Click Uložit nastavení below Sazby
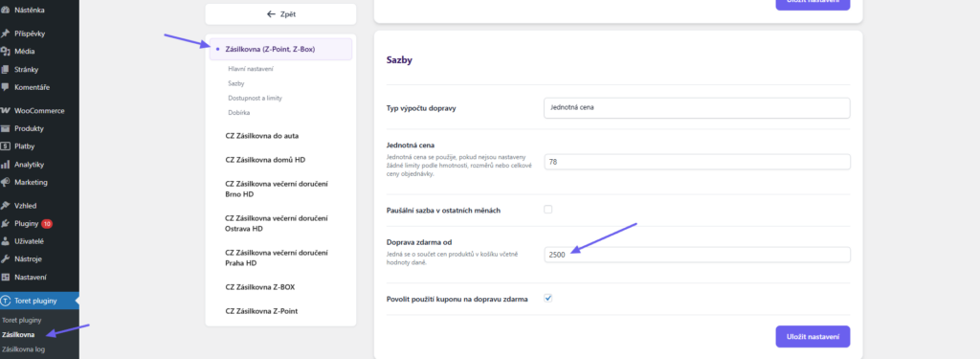This screenshot has width=980, height=359. point(813,336)
